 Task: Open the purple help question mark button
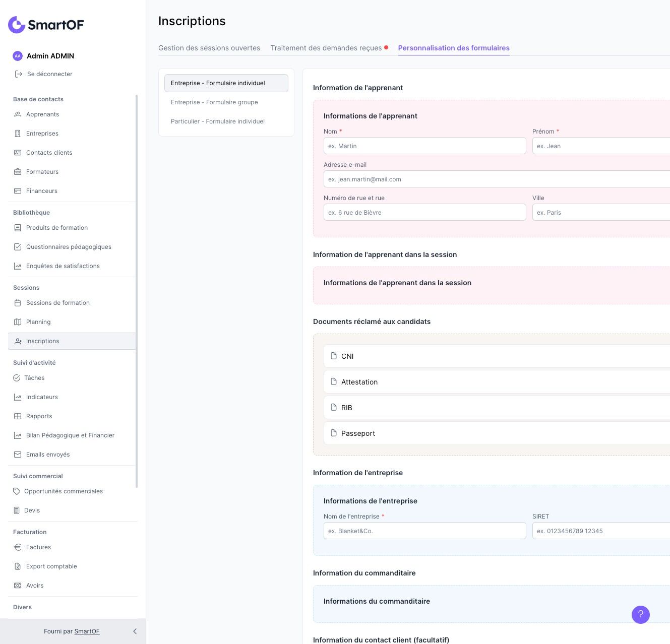[x=641, y=614]
